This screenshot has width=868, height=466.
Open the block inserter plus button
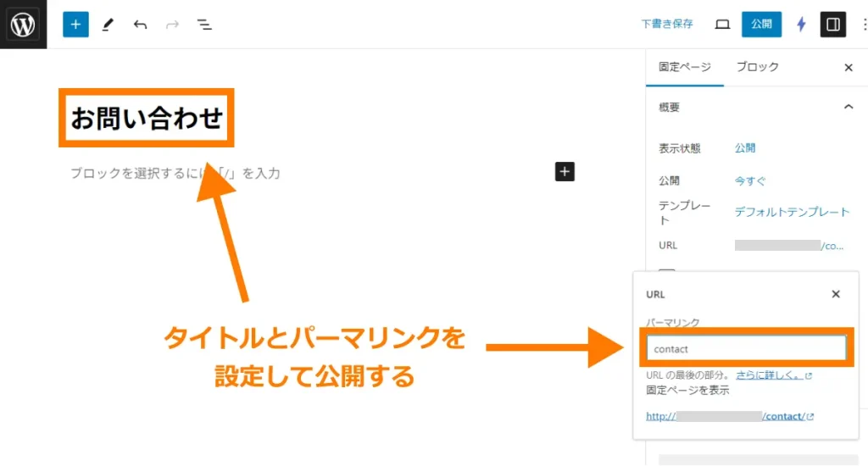click(x=75, y=25)
